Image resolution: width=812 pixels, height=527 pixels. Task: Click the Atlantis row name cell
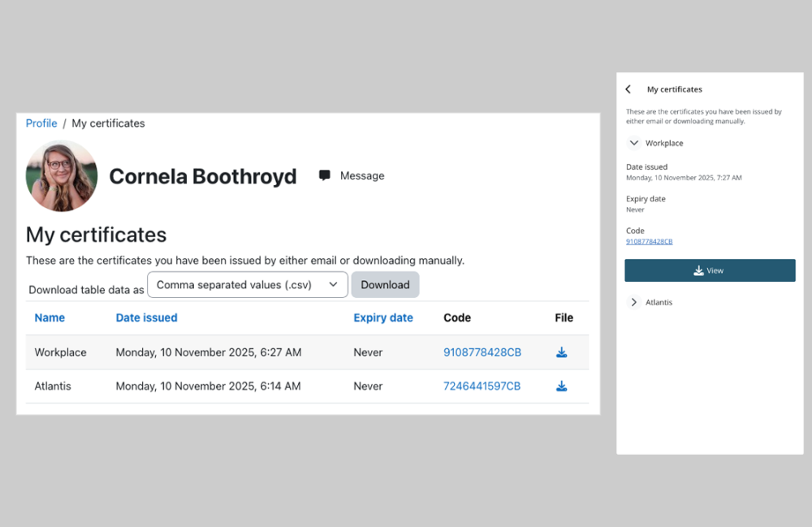click(53, 387)
